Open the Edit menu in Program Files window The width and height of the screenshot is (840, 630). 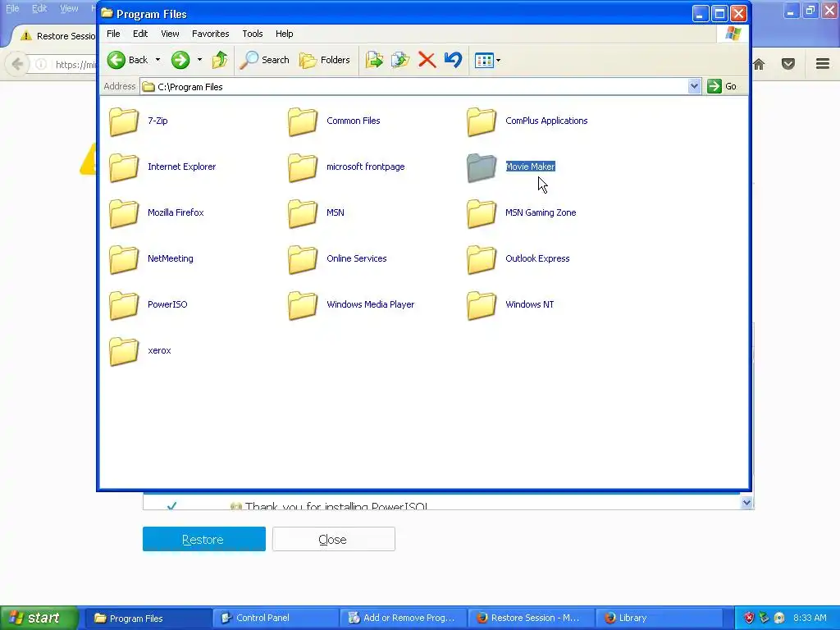[140, 34]
